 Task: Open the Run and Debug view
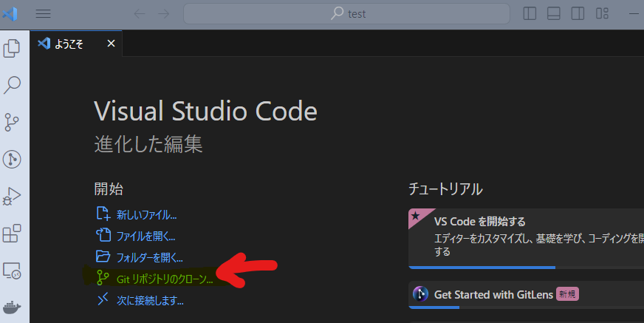point(12,196)
